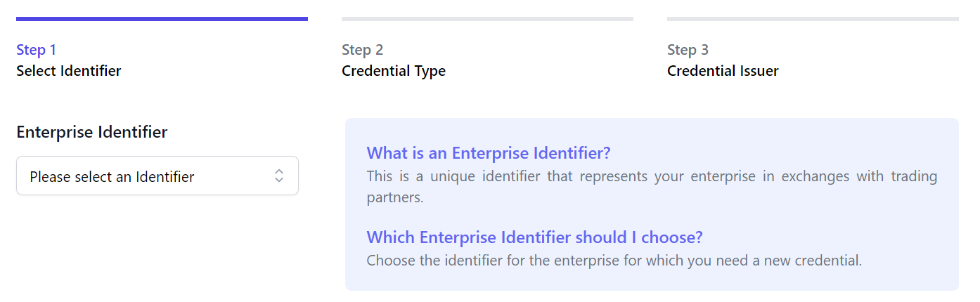Viewport: 980px width, 302px height.
Task: Click the gray Step 2 progress bar
Action: [487, 19]
